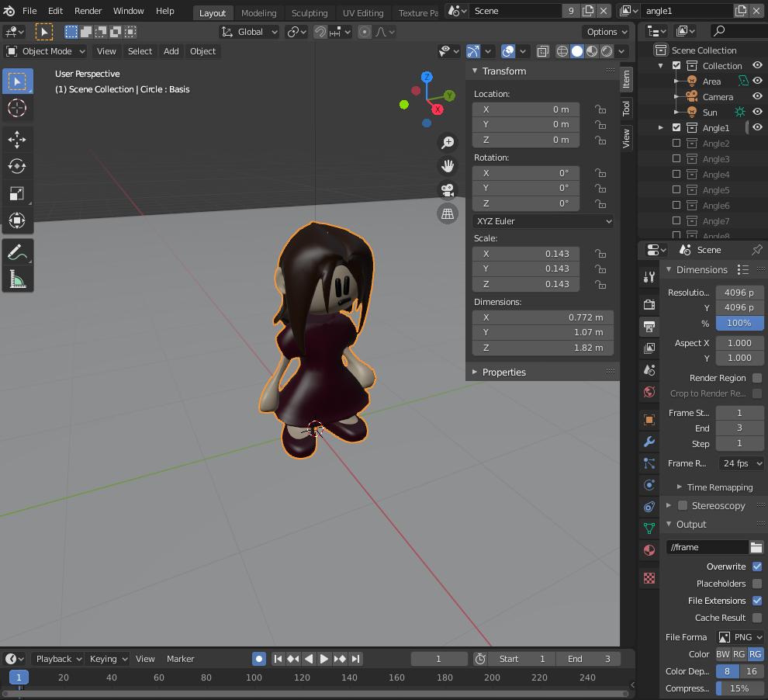Select the Cursor tool in toolbar
The width and height of the screenshot is (768, 700).
point(17,108)
